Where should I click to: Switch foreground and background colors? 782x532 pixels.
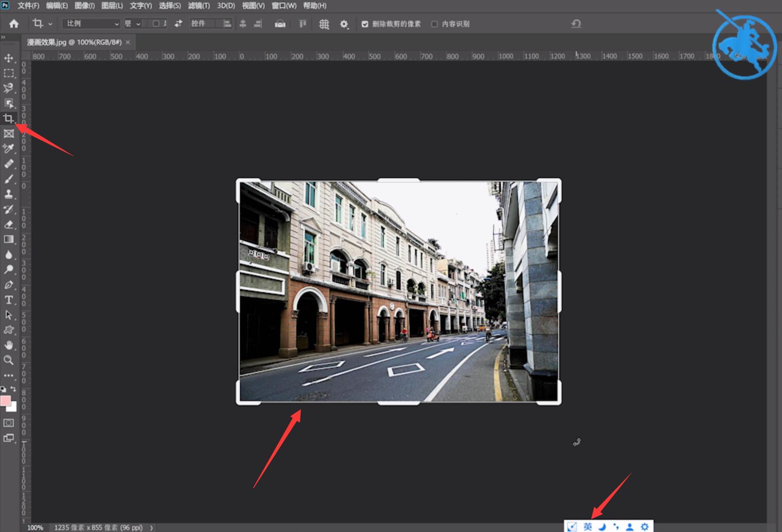13,389
